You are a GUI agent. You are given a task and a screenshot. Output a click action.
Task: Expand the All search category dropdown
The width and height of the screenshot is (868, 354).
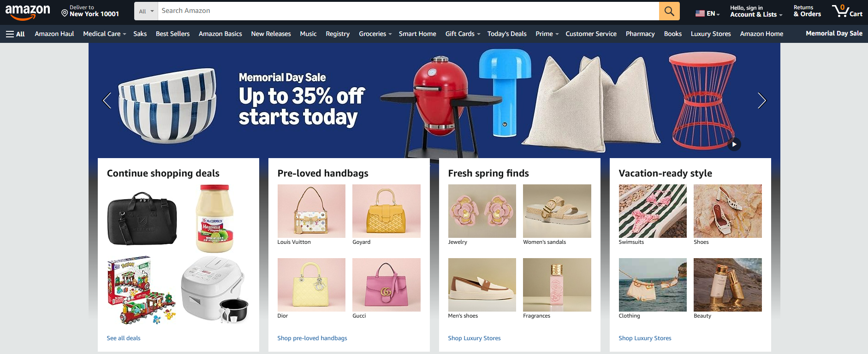[x=146, y=11]
